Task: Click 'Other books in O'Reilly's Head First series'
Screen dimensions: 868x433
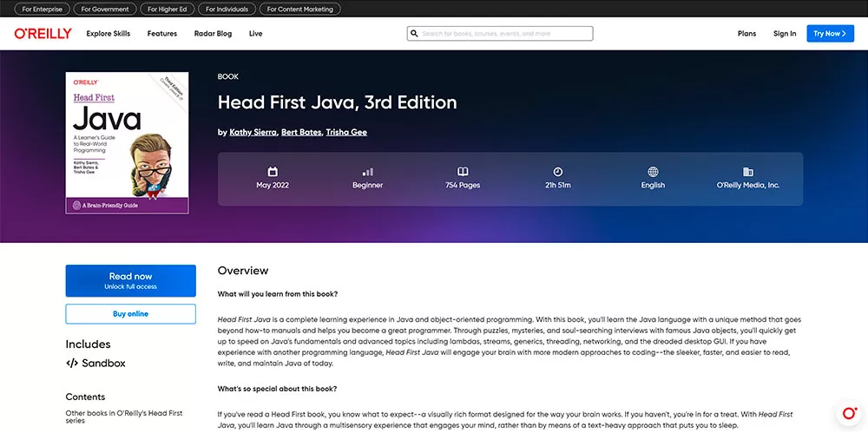Action: coord(124,417)
